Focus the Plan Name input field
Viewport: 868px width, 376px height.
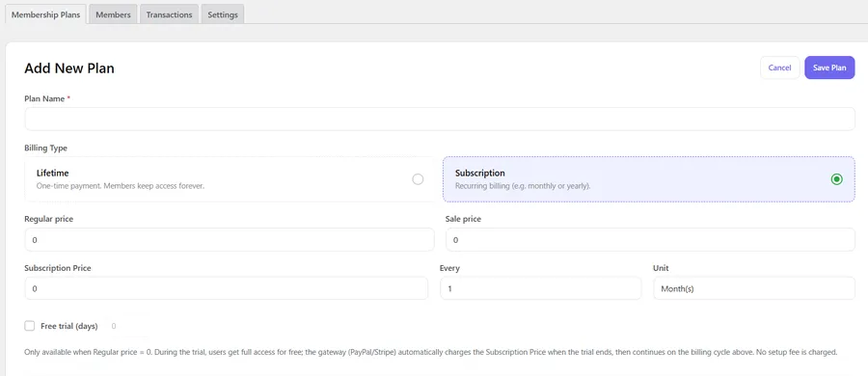click(440, 119)
